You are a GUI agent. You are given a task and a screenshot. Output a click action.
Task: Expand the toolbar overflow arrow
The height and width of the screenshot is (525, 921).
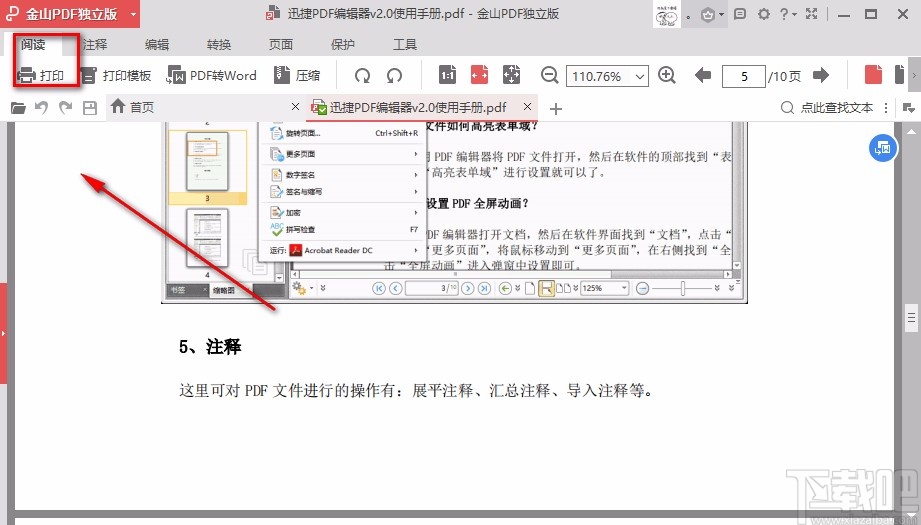[x=914, y=75]
